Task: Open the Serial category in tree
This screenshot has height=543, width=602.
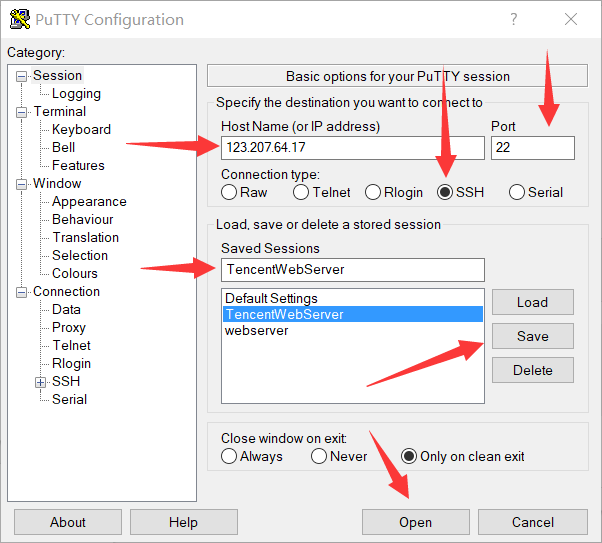Action: 69,399
